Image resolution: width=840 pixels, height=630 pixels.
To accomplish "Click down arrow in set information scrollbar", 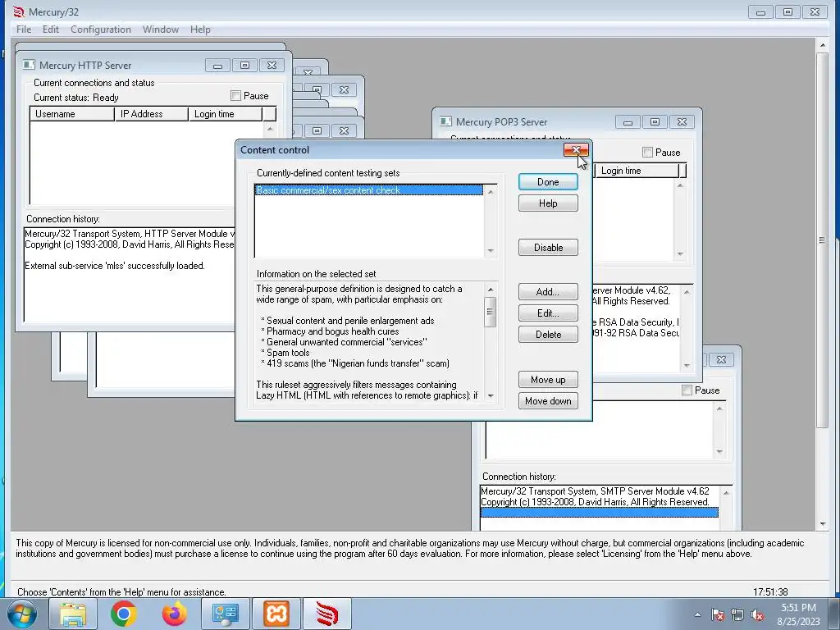I will (491, 396).
